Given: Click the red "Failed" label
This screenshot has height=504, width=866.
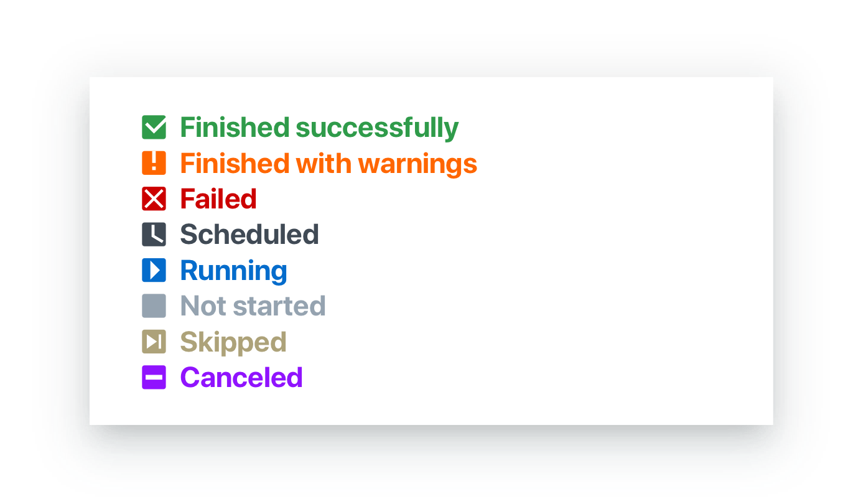Looking at the screenshot, I should (218, 199).
